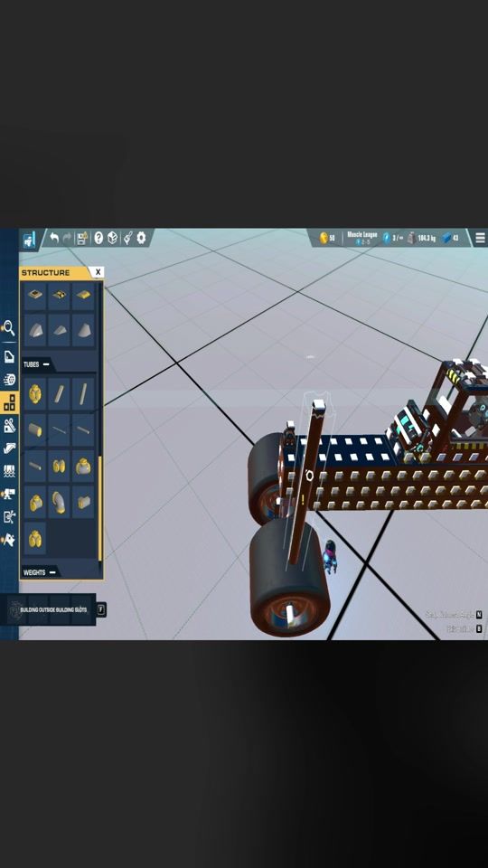Close the Structure panel with X
The width and height of the screenshot is (488, 868).
tap(98, 272)
